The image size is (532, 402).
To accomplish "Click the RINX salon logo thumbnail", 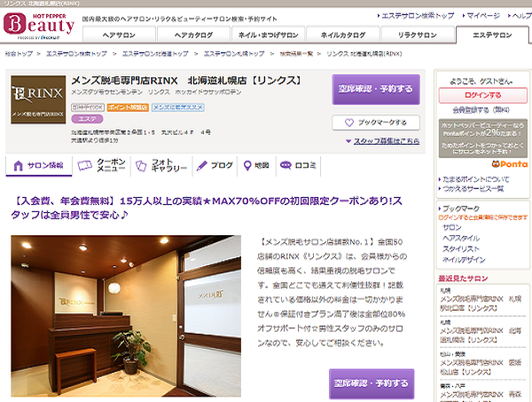I will [38, 99].
